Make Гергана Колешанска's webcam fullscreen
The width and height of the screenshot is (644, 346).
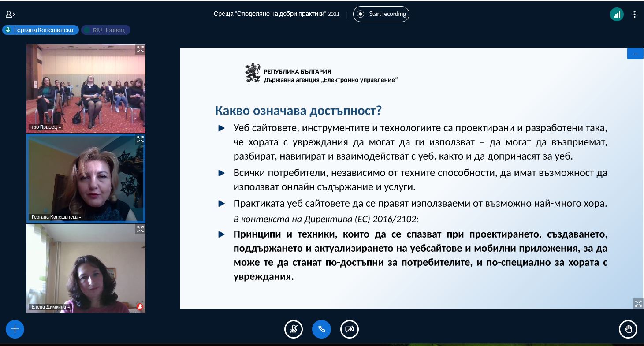pyautogui.click(x=140, y=139)
